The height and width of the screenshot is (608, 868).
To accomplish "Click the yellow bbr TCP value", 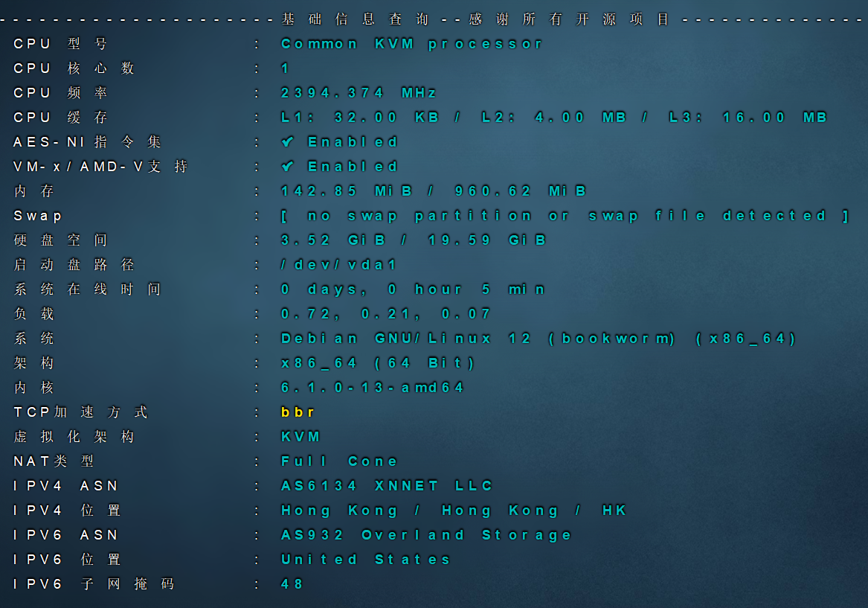I will tap(298, 412).
